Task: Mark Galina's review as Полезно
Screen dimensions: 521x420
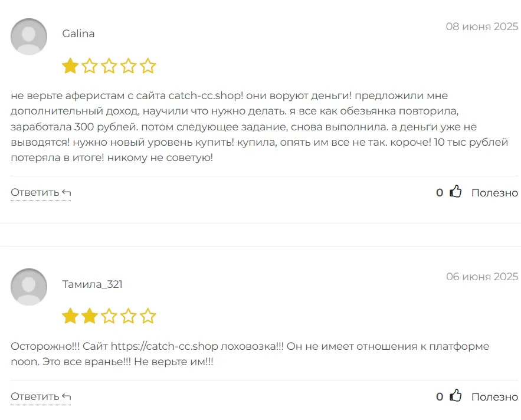Action: pyautogui.click(x=494, y=193)
